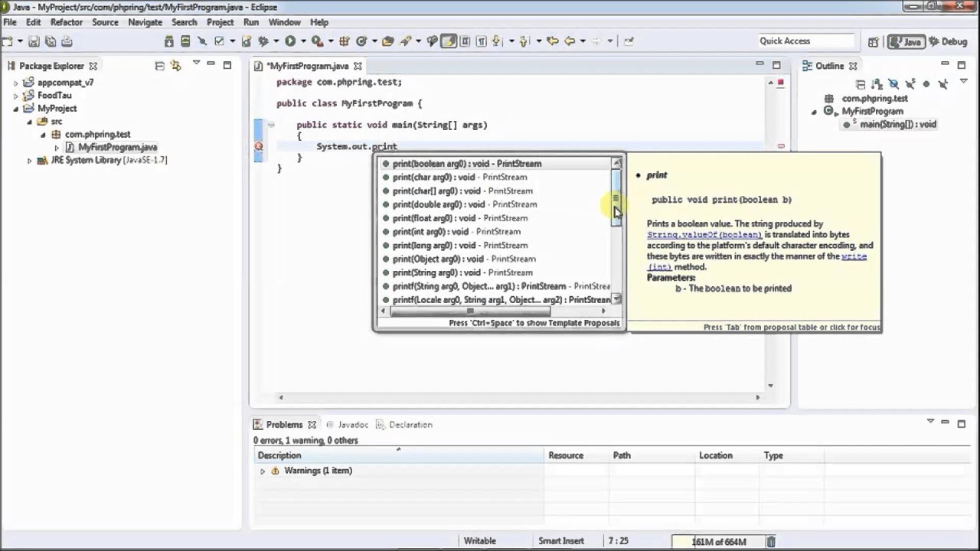Minimize the Package Explorer view
The image size is (980, 551).
211,65
